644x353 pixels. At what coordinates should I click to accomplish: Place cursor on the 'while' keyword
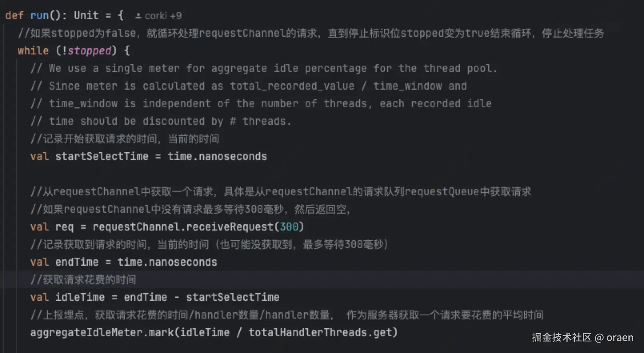33,51
